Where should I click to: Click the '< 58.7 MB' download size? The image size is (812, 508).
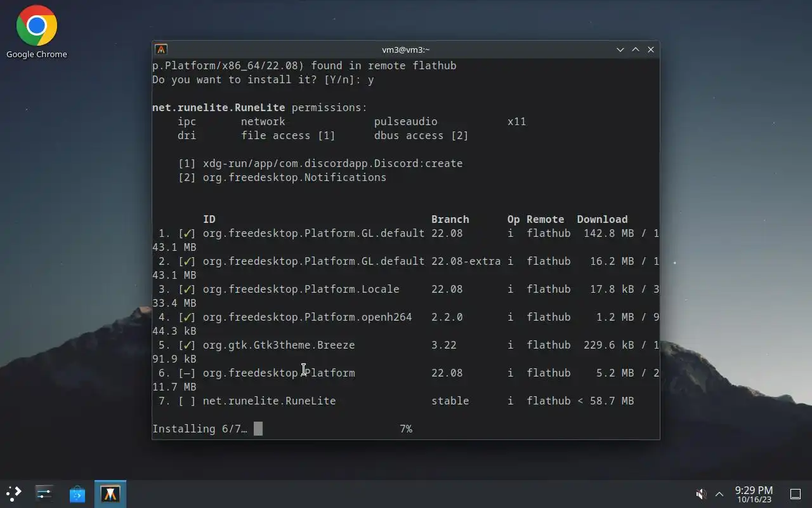pos(605,401)
